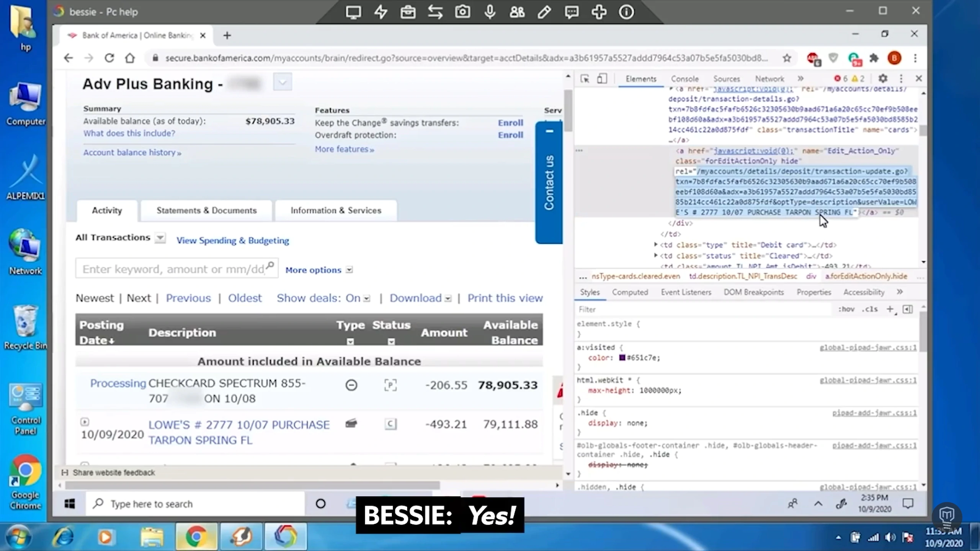Open the participants people icon
Viewport: 980px width, 551px height.
(x=517, y=12)
